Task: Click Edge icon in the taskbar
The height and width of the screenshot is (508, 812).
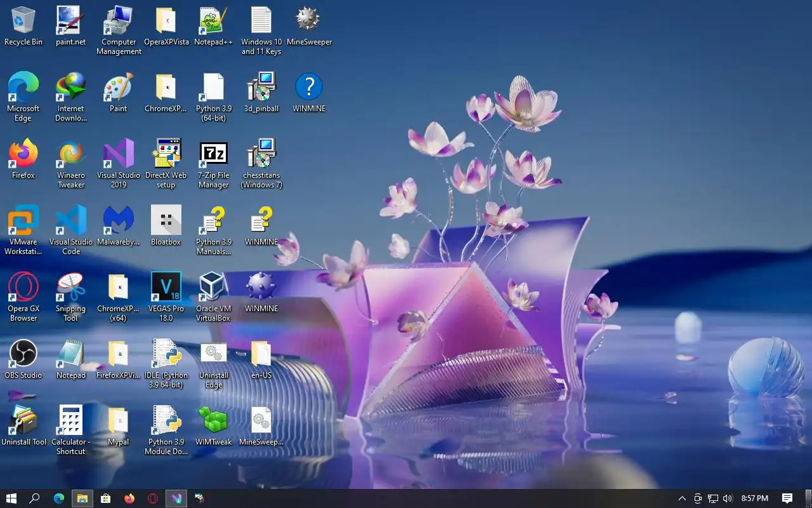Action: tap(59, 498)
